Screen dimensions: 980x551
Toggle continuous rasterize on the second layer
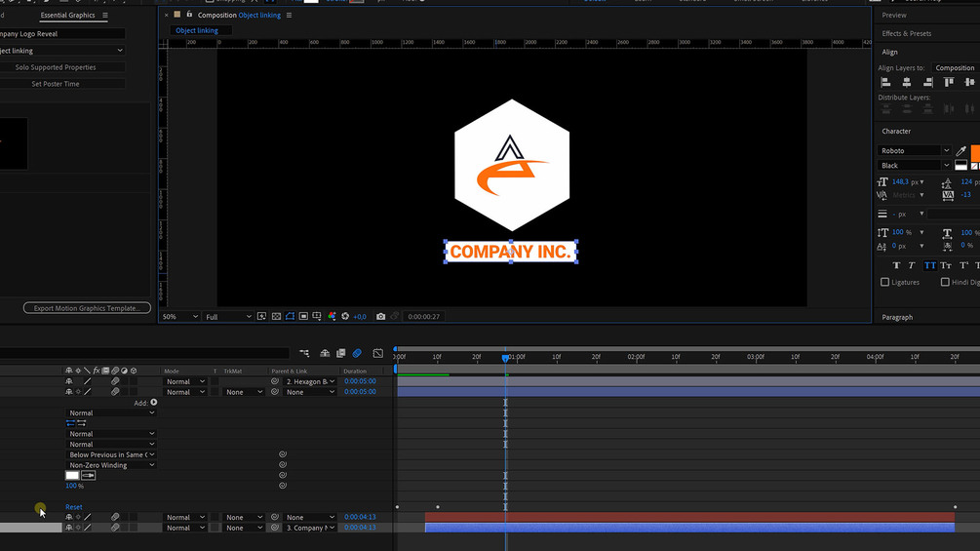(x=78, y=392)
